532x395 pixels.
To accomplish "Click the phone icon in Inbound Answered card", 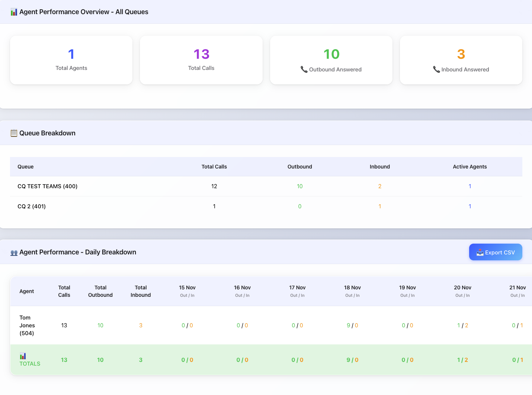I will pyautogui.click(x=436, y=69).
